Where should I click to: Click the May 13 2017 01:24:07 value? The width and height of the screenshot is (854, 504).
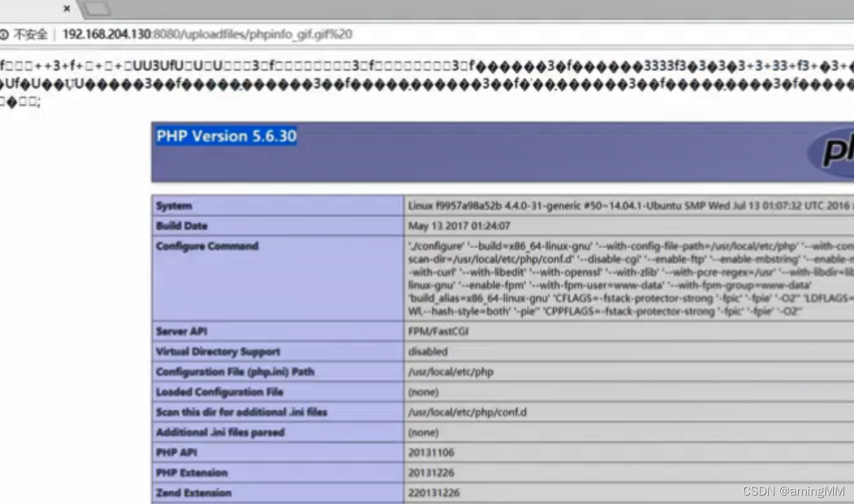(459, 226)
